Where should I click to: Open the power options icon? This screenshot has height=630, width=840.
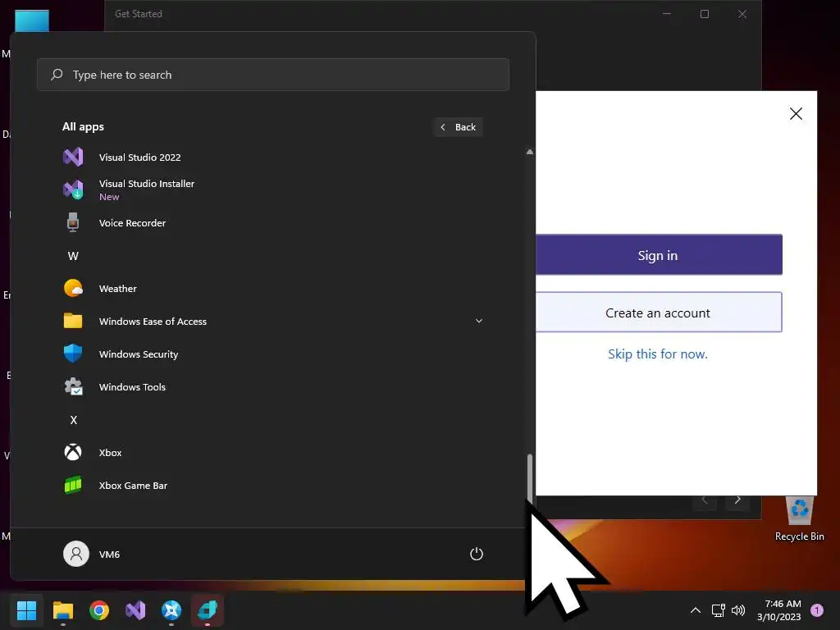(477, 554)
